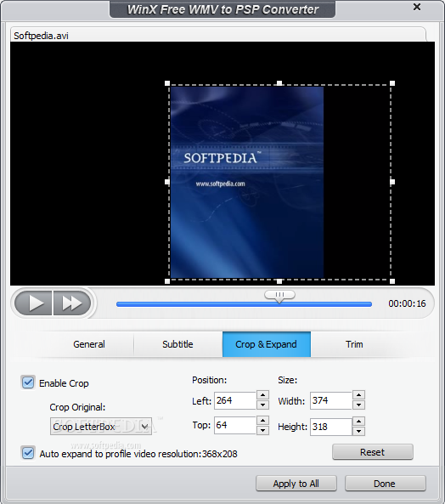Image resolution: width=445 pixels, height=504 pixels.
Task: Click the blue playback progress bar
Action: point(244,304)
